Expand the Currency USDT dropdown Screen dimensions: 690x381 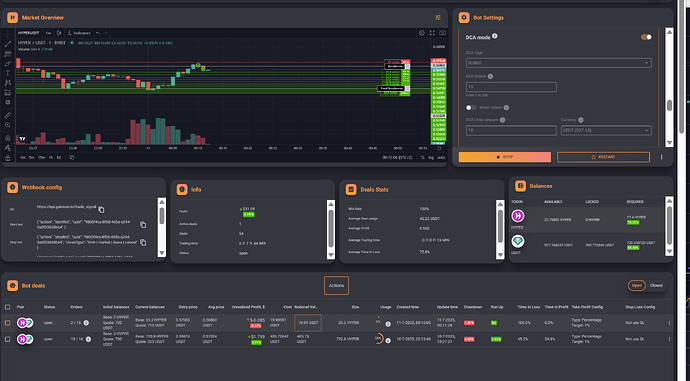coord(606,131)
